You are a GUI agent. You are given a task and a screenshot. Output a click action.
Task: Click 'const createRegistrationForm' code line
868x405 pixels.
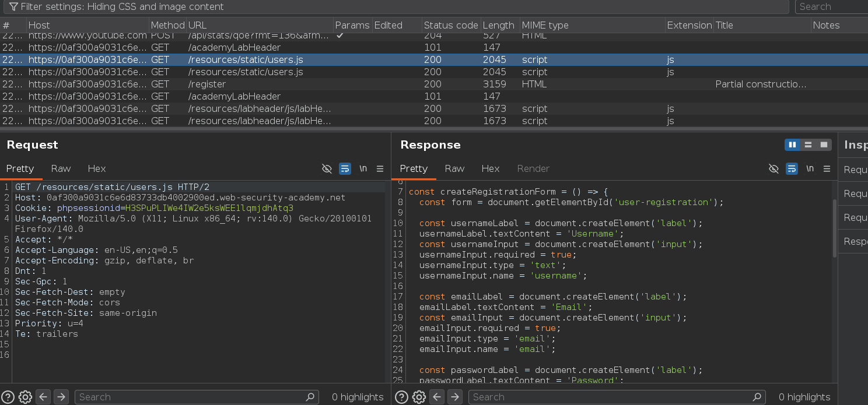pyautogui.click(x=509, y=192)
